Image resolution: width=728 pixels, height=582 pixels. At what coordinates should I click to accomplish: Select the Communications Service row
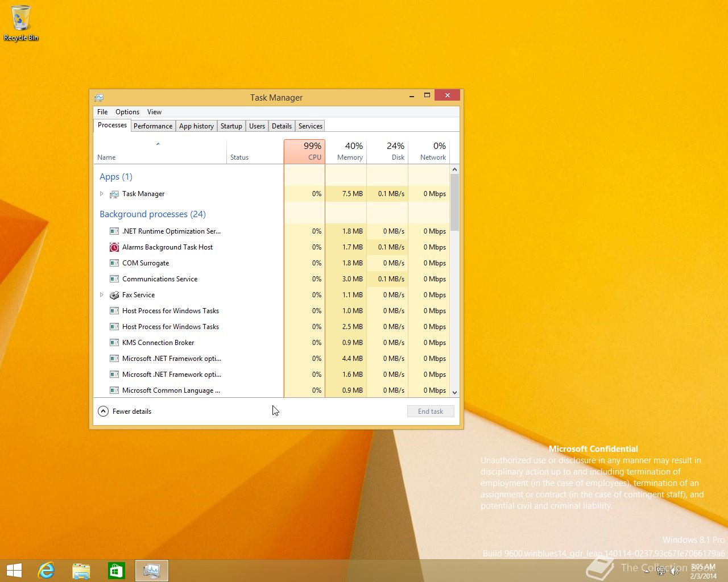point(272,279)
